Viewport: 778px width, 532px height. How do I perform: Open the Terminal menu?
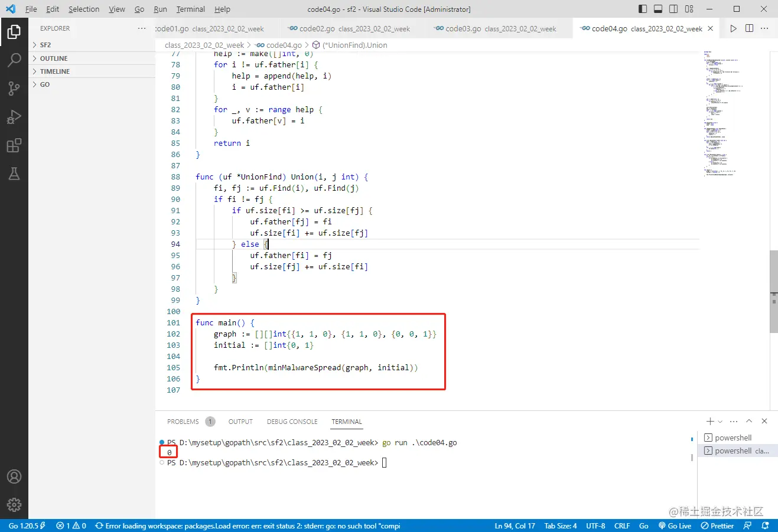[x=191, y=9]
